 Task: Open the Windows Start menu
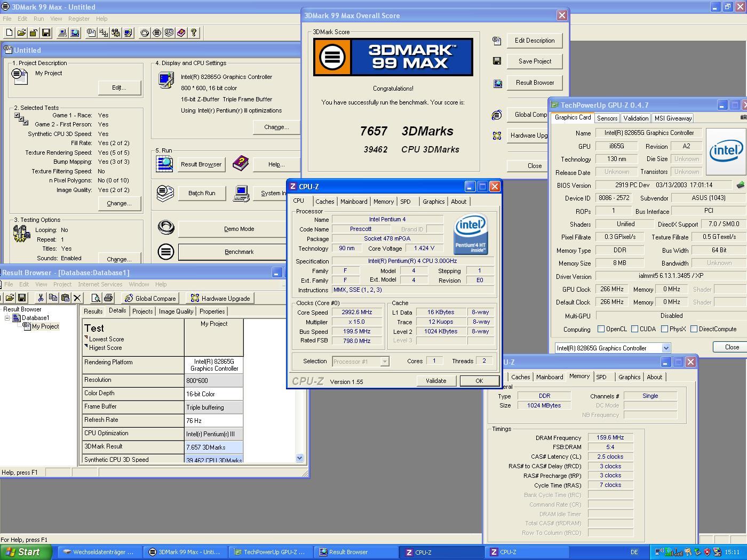26,552
